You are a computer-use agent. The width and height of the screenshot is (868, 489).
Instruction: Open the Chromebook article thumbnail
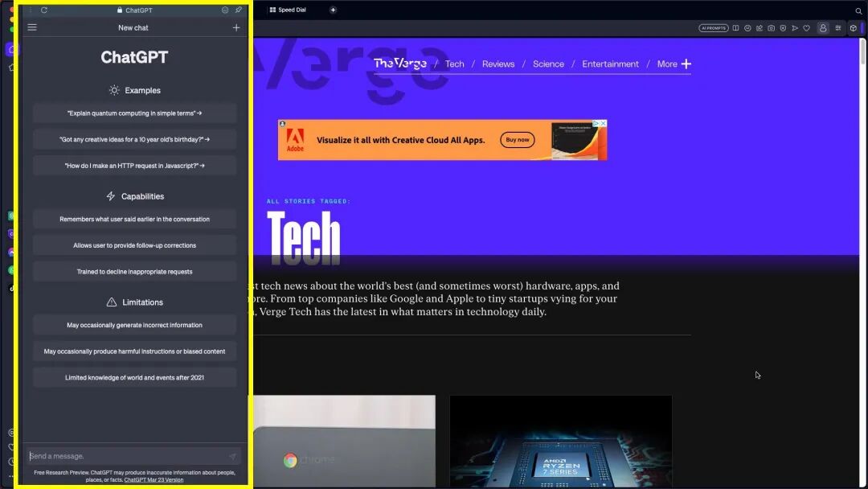(344, 442)
